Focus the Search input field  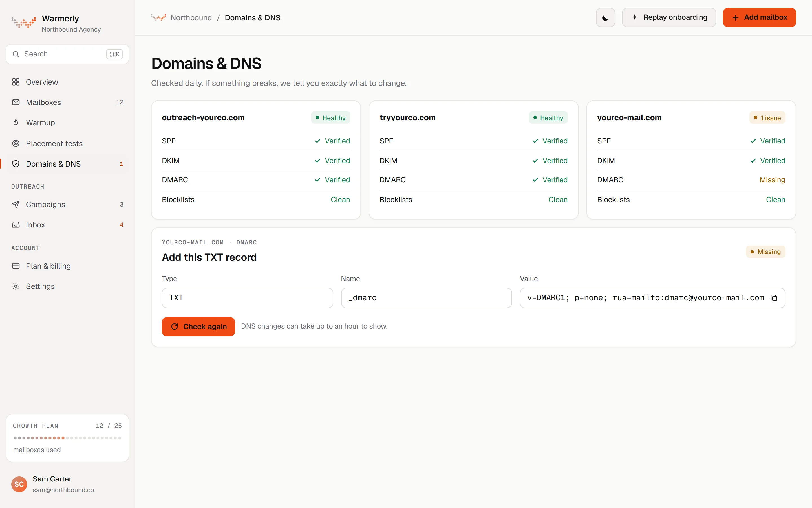(67, 54)
